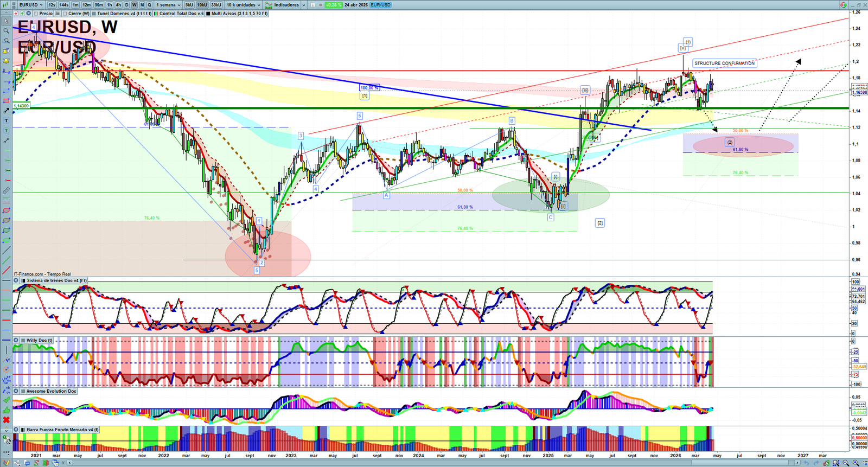Switch to the W weekly timeframe
This screenshot has width=868, height=467.
[x=135, y=5]
